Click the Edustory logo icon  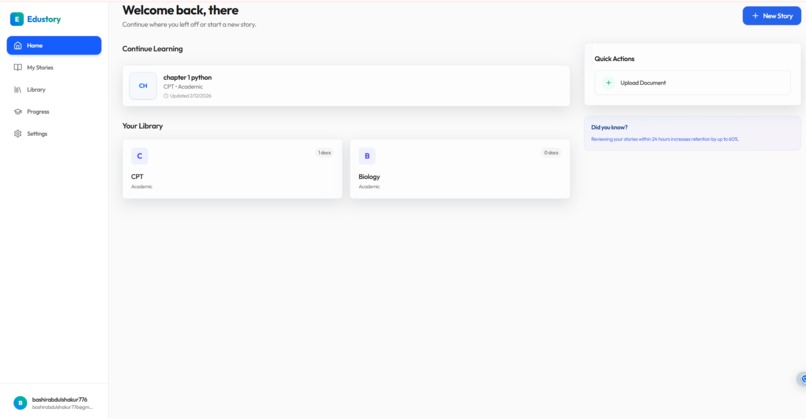[x=17, y=19]
